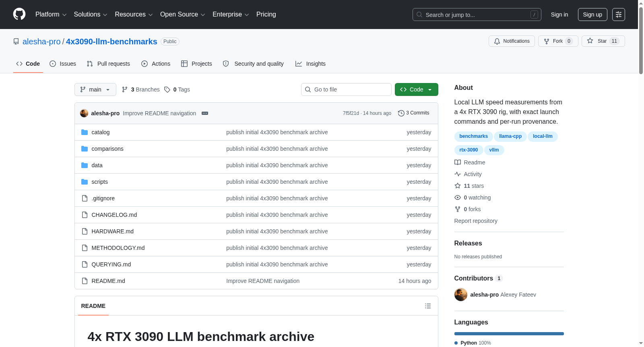Click the QUERYING.md file icon
This screenshot has height=347, width=644.
85,264
